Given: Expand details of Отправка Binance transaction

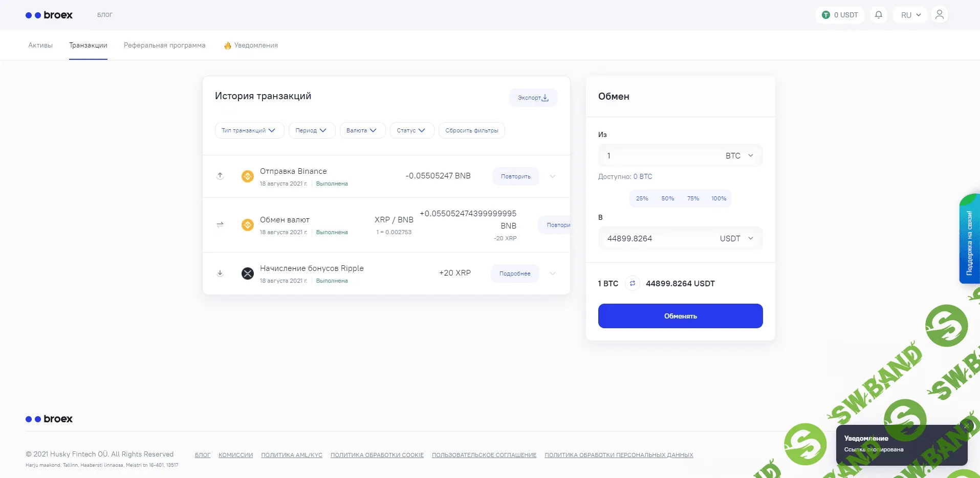Looking at the screenshot, I should click(553, 176).
